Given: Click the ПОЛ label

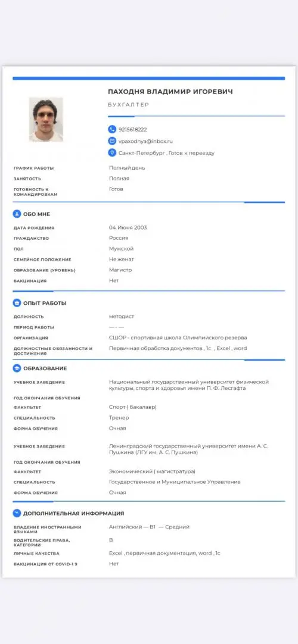Looking at the screenshot, I should click(18, 249).
